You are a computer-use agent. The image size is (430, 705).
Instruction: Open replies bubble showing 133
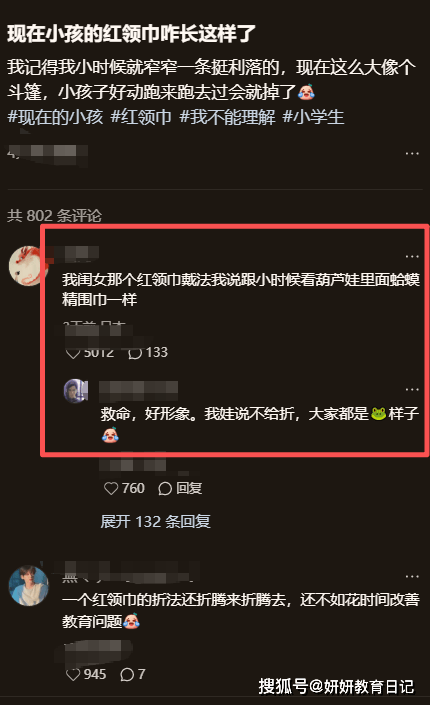coord(148,352)
